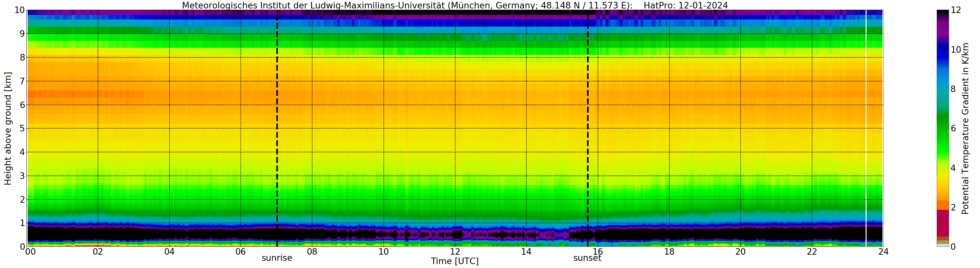Viewport: 980px width, 268px height.
Task: Click the white vertical line near 23:30
Action: (866, 128)
